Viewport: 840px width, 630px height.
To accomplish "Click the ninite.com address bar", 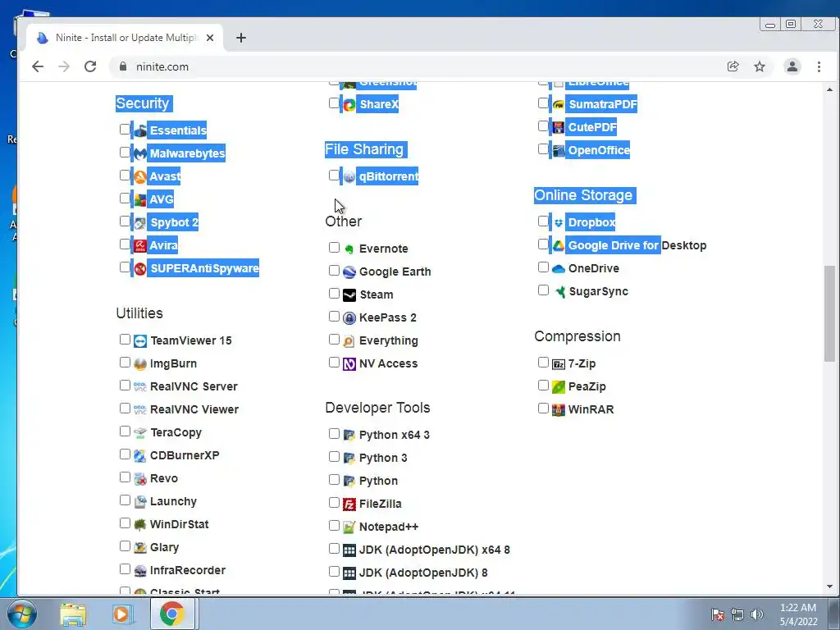I will click(x=418, y=66).
